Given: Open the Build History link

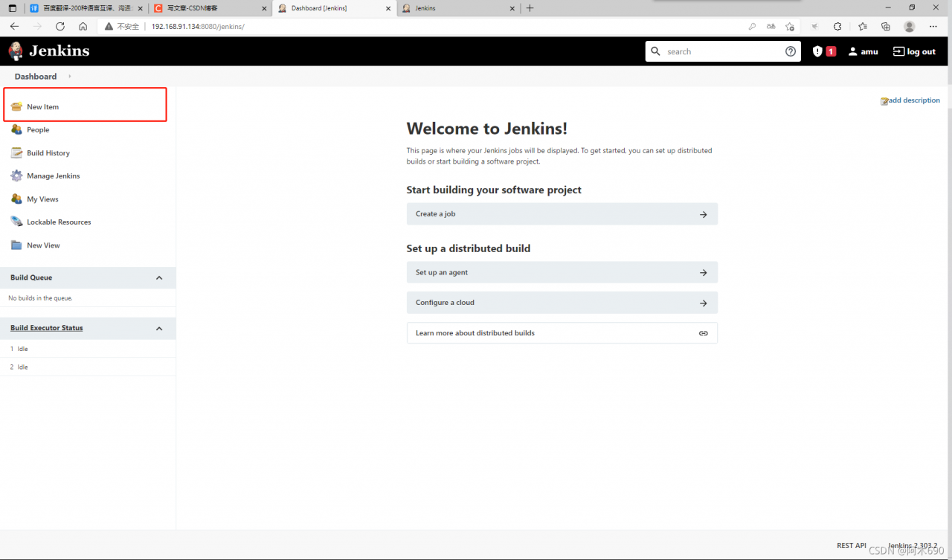Looking at the screenshot, I should click(x=48, y=153).
